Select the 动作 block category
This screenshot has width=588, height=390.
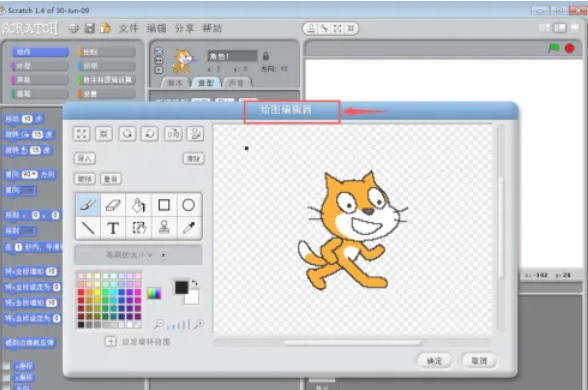tap(40, 52)
